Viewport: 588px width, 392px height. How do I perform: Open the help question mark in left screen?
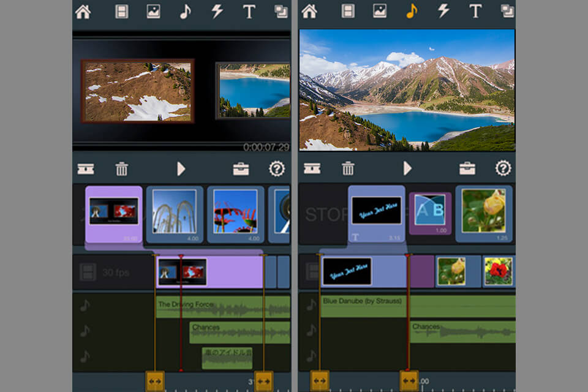pos(277,169)
